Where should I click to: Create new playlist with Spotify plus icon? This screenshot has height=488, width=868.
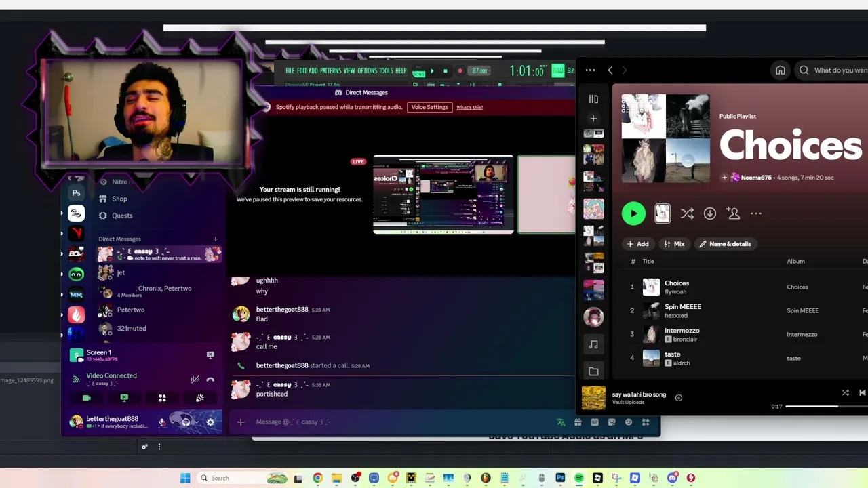pos(593,119)
